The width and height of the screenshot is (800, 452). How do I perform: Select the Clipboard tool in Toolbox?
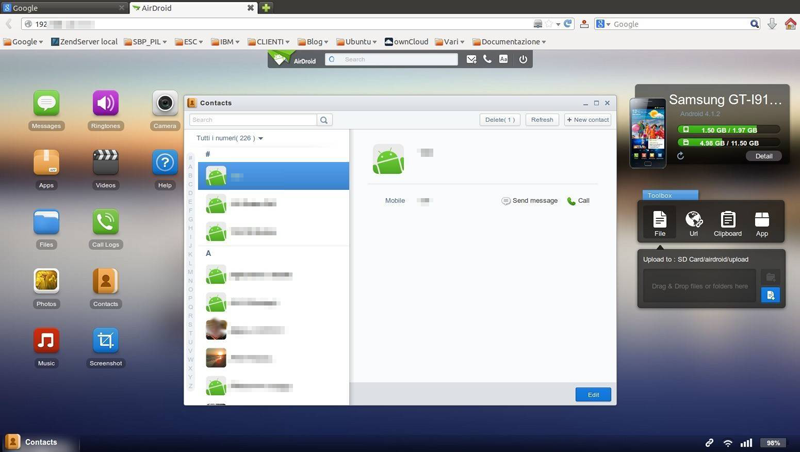pyautogui.click(x=727, y=222)
